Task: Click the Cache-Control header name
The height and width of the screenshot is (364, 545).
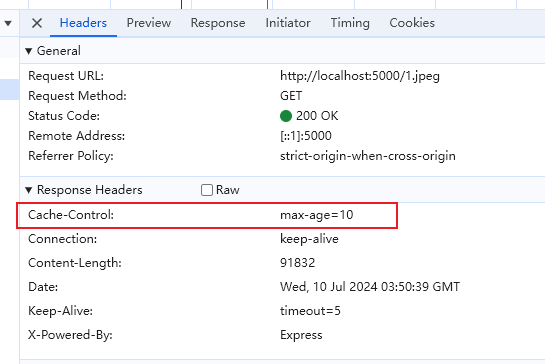Action: coord(71,215)
